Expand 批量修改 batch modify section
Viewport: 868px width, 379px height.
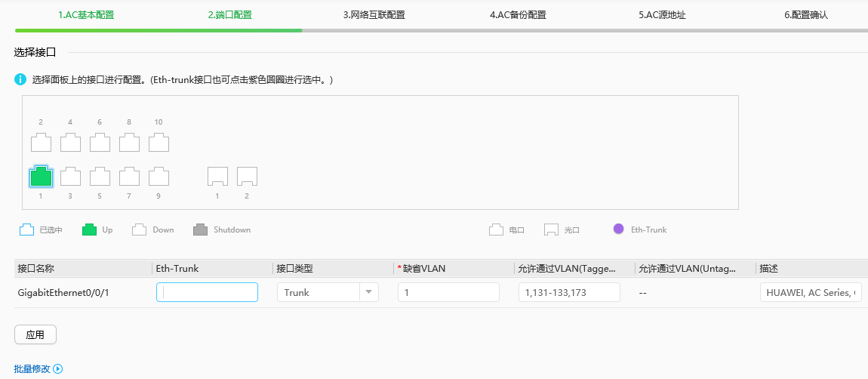(x=38, y=369)
